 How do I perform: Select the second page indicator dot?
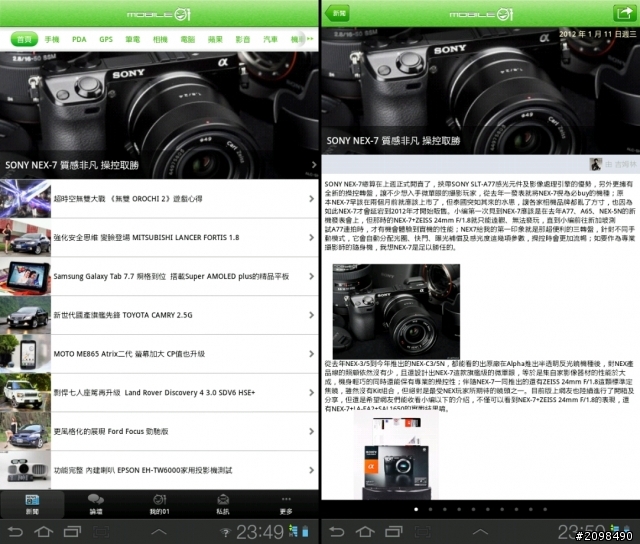coord(430,509)
